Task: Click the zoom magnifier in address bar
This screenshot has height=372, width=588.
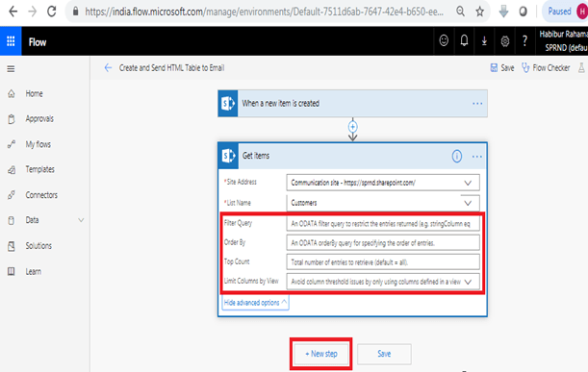Action: tap(461, 12)
